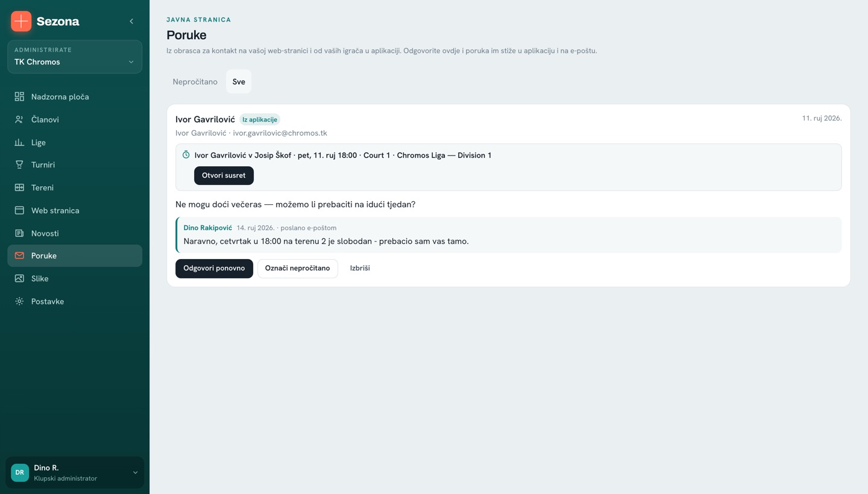Image resolution: width=868 pixels, height=494 pixels.
Task: Click the orange Sezona logo icon
Action: coord(21,21)
